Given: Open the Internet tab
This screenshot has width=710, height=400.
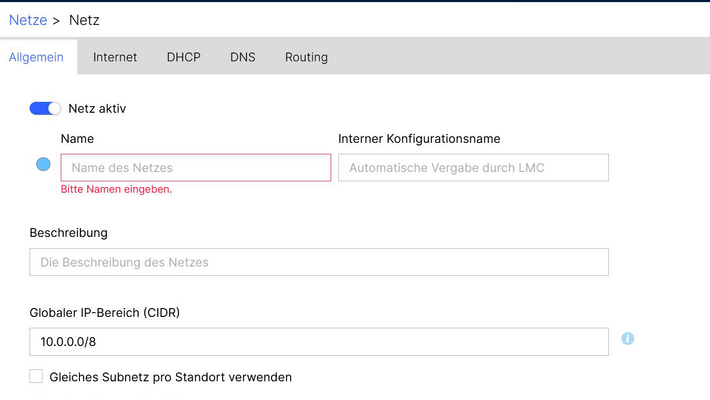Looking at the screenshot, I should point(115,57).
